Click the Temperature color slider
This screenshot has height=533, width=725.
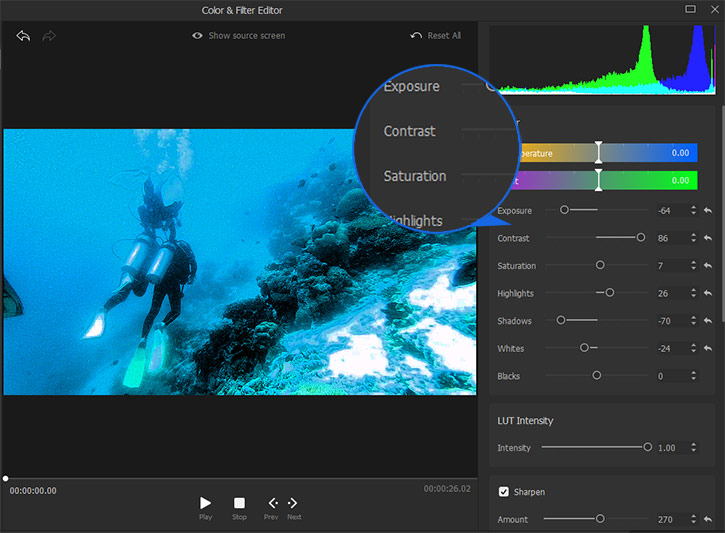[x=599, y=153]
